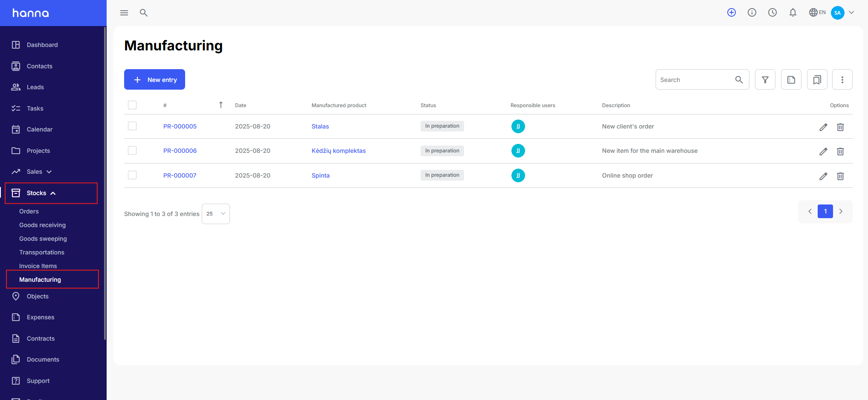Go to Dashboard in sidebar
Image resolution: width=868 pixels, height=400 pixels.
pos(42,45)
